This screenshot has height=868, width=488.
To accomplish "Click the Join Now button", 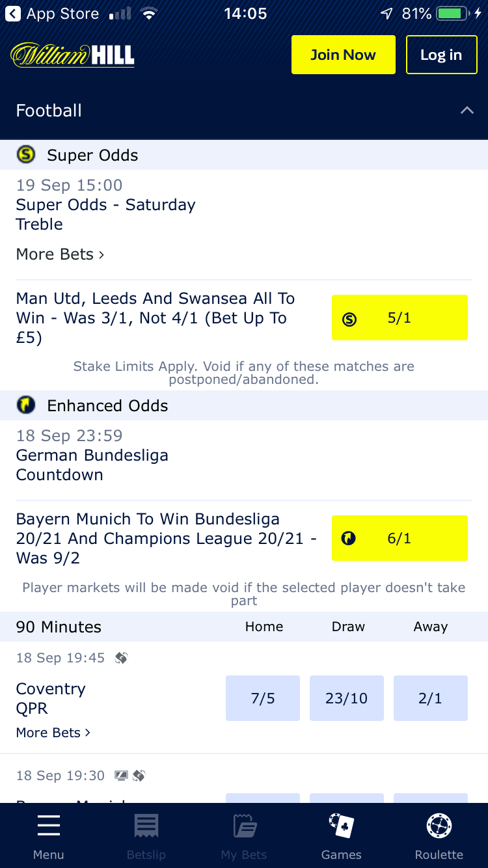I will tap(344, 55).
